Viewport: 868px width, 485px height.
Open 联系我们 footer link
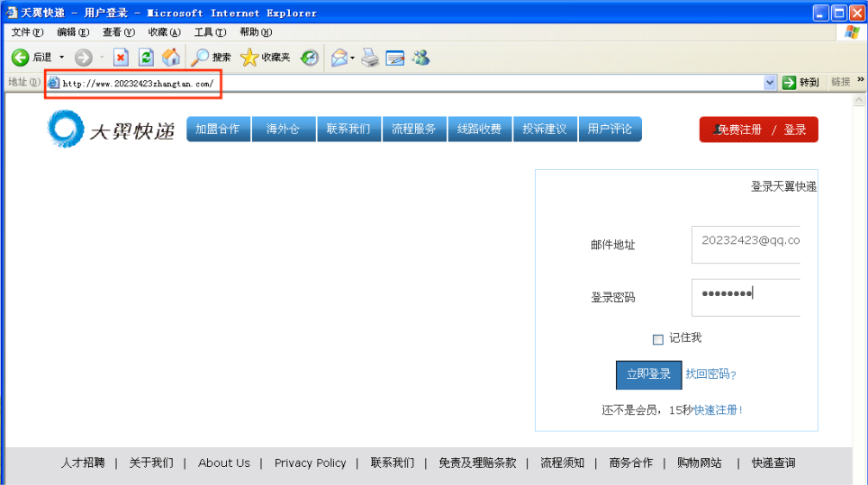pyautogui.click(x=393, y=463)
